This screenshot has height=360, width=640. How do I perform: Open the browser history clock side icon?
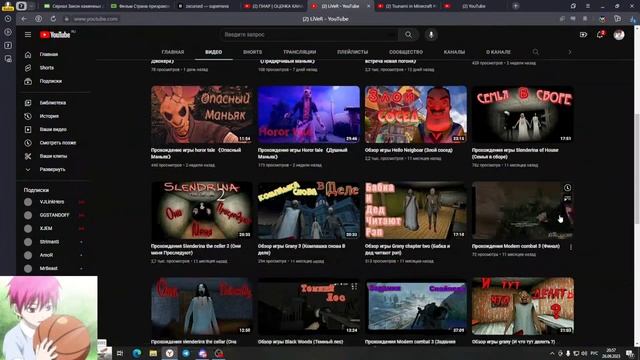[x=8, y=19]
